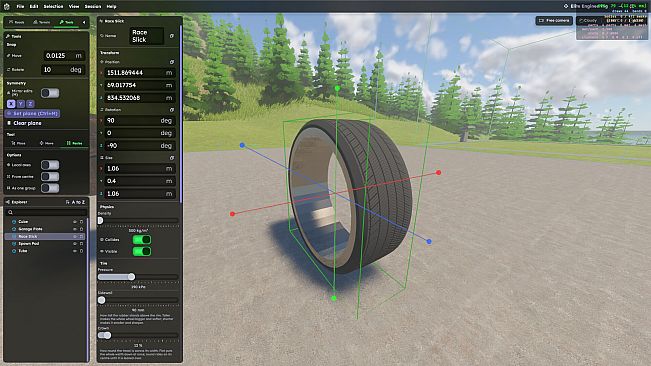Viewport: 651px width, 366px height.
Task: Click delete icon for Cube row
Action: [81, 222]
